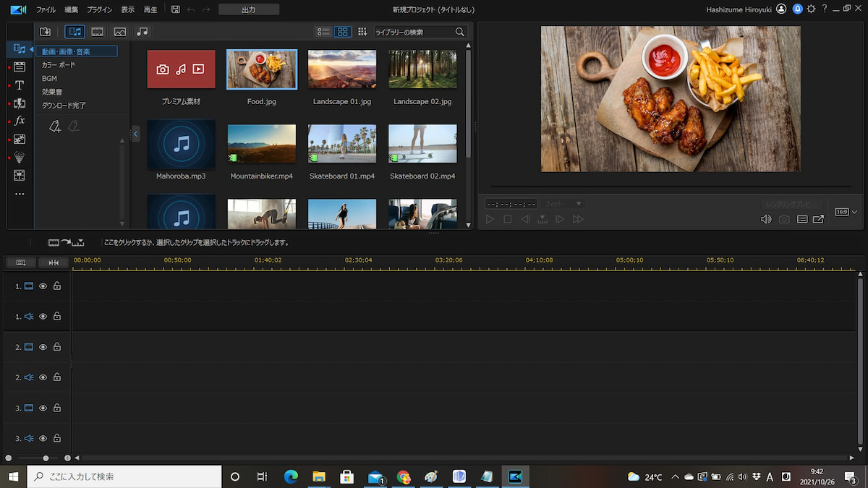Take a snapshot of the preview
Viewport: 868px width, 488px height.
coord(784,219)
